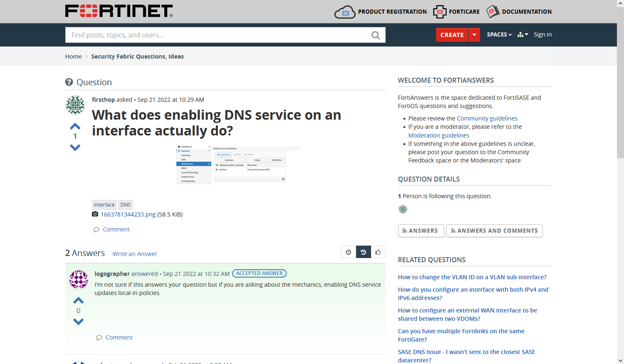Click the 'answered' link by logographer
The height and width of the screenshot is (364, 624).
pyautogui.click(x=145, y=274)
